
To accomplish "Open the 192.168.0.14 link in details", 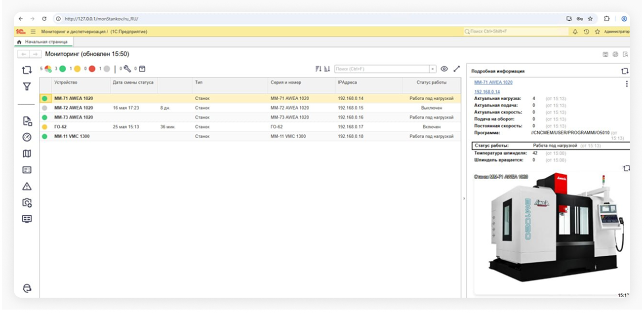I will pyautogui.click(x=487, y=92).
